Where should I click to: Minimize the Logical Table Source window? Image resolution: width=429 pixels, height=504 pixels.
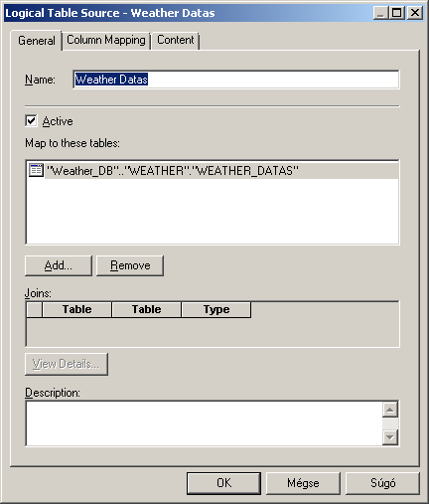click(380, 13)
